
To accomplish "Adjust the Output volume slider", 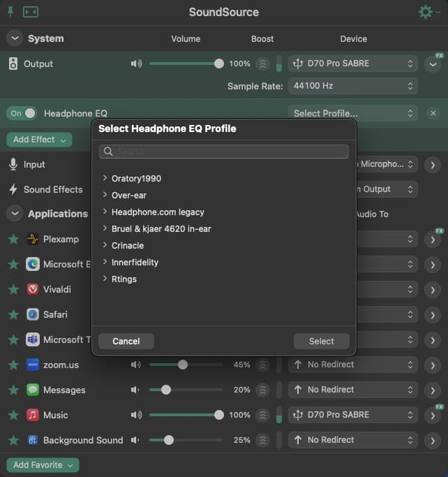I will 186,64.
